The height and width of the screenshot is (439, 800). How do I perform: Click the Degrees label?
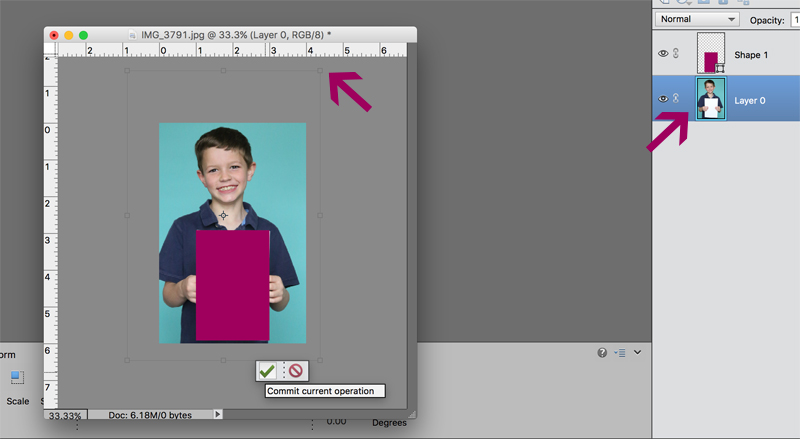tap(389, 423)
